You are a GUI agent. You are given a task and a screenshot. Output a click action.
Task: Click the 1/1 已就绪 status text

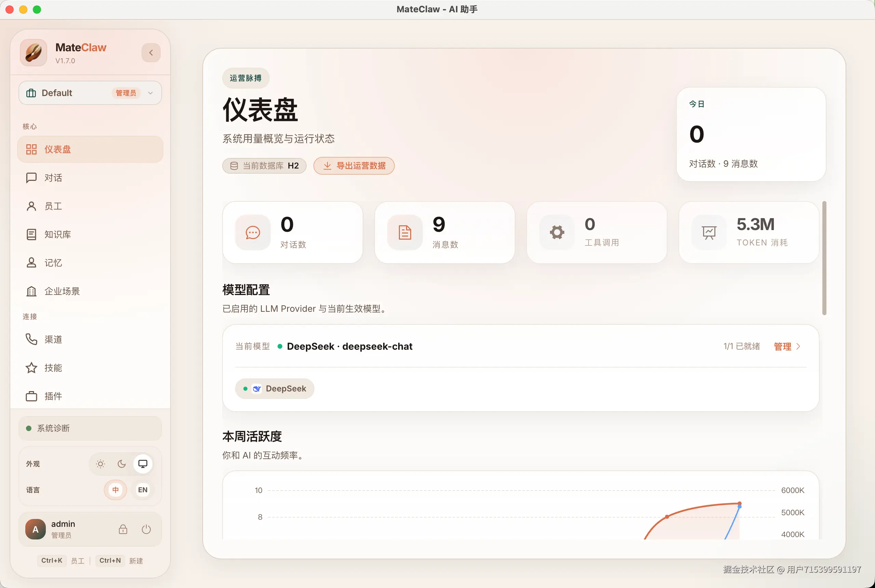(x=742, y=346)
